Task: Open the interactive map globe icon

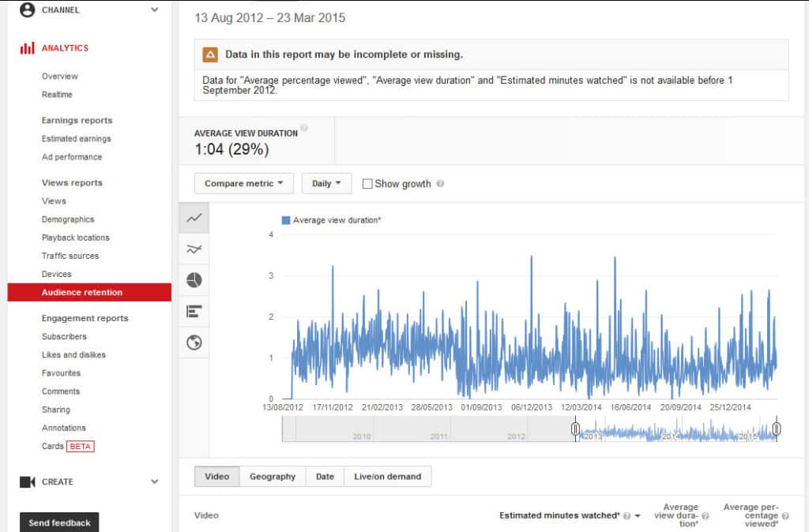Action: [194, 343]
